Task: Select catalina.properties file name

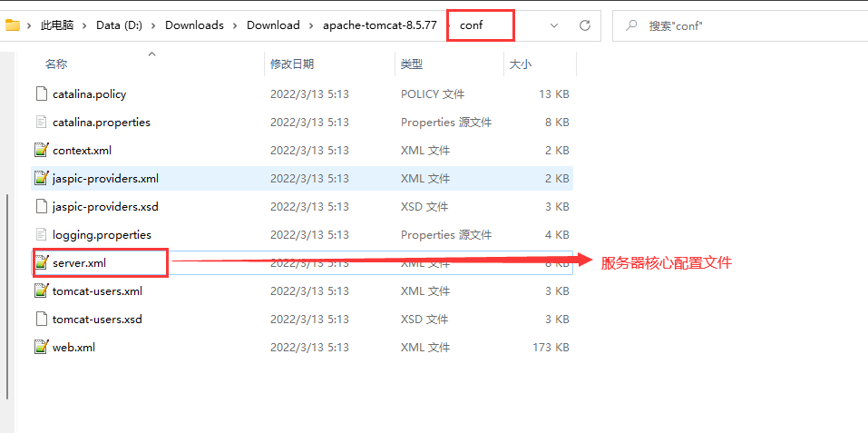Action: click(102, 122)
